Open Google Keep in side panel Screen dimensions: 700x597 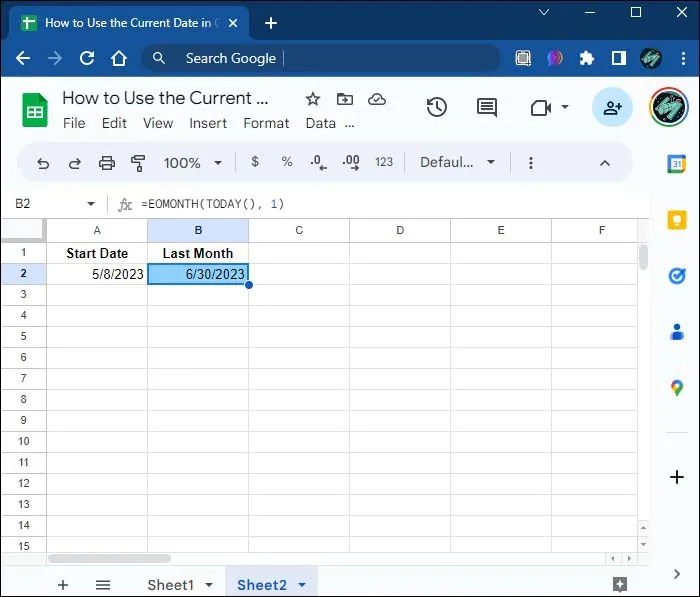click(x=677, y=220)
